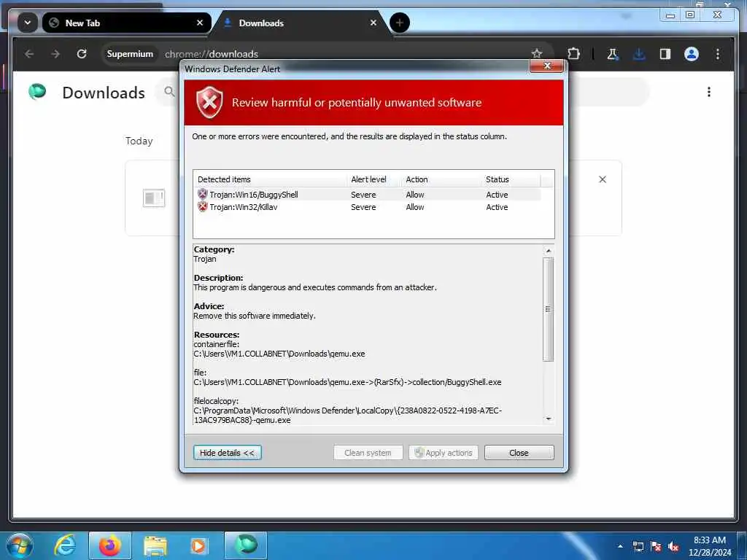Reload the page with the refresh icon
This screenshot has height=560, width=747.
coord(82,54)
